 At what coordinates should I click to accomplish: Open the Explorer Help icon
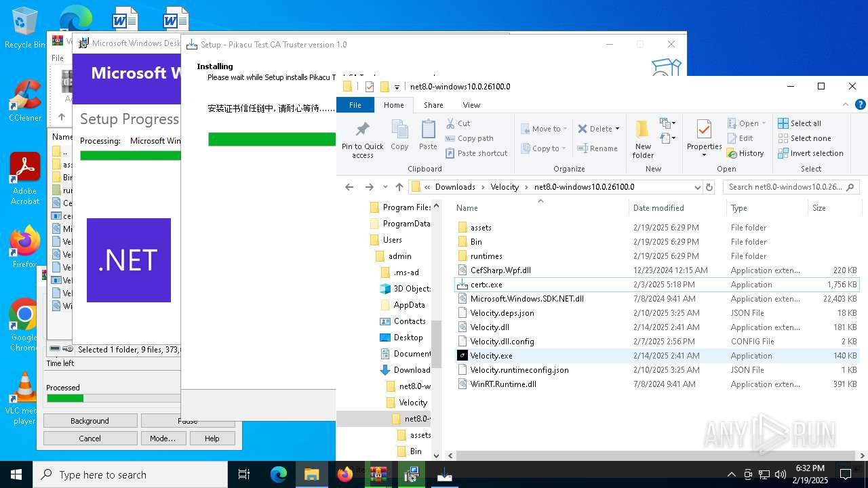[860, 105]
